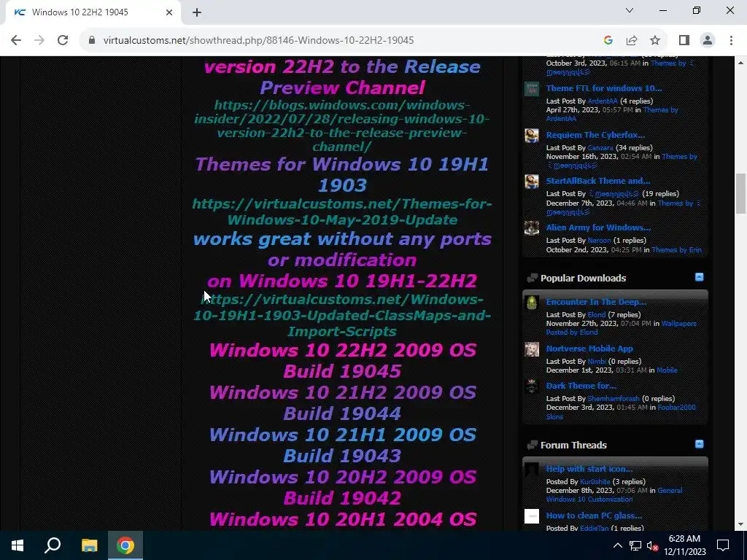Go back to the previous page
Viewport: 747px width, 560px height.
coord(16,40)
